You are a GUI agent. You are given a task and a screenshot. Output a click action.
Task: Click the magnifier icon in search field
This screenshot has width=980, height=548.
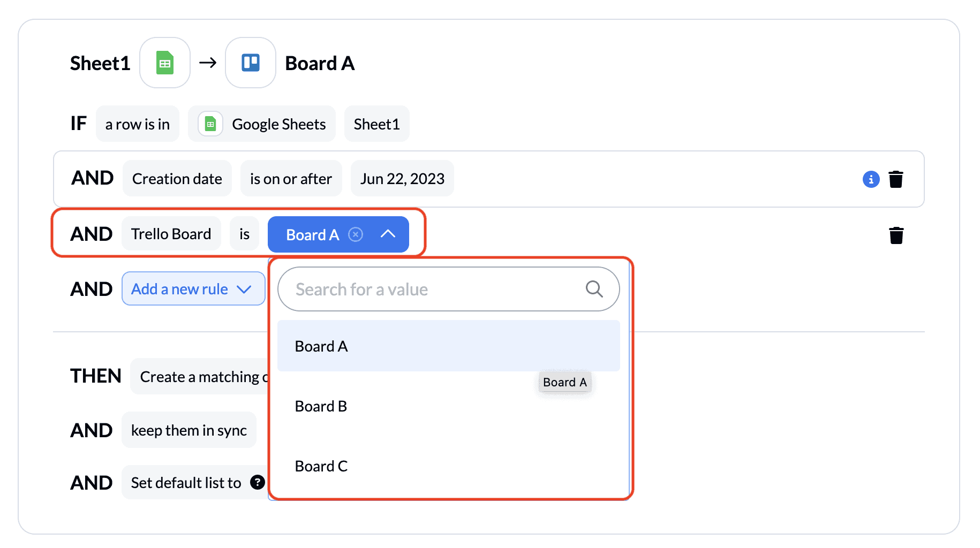click(594, 289)
